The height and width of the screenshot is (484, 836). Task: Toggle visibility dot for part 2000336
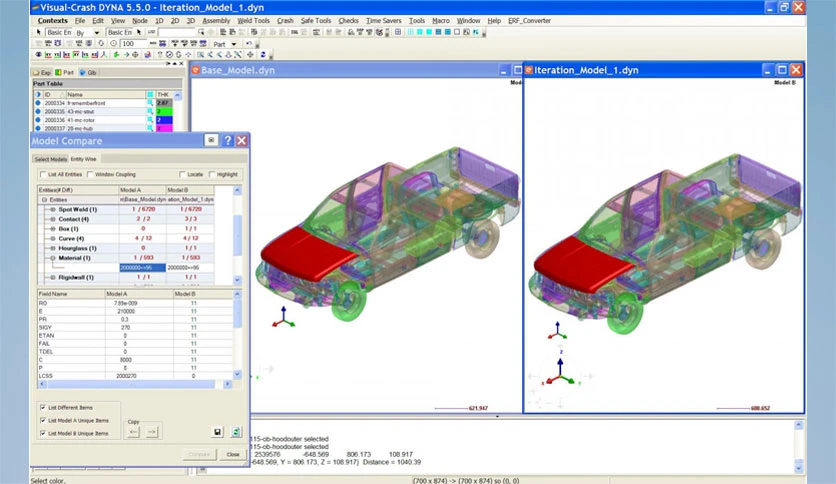(38, 120)
